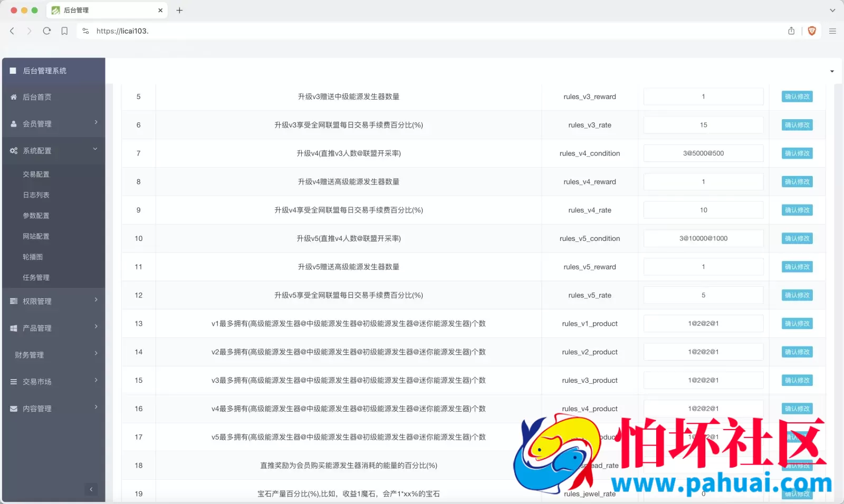This screenshot has width=844, height=504.
Task: Open the site settings icon in the address bar
Action: (85, 31)
